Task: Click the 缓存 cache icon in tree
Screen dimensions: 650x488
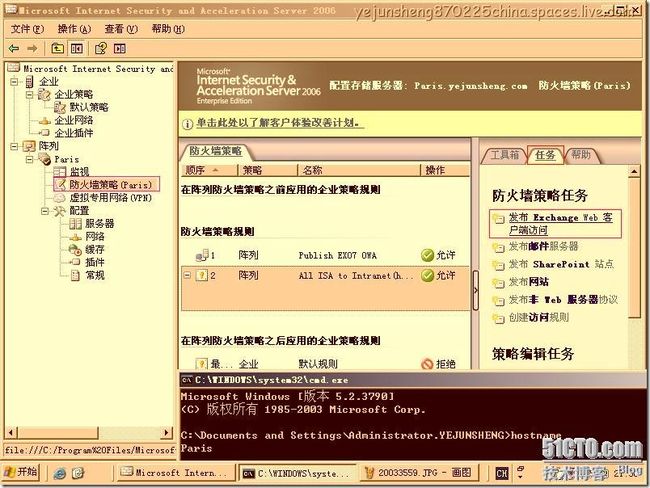Action: [75, 250]
